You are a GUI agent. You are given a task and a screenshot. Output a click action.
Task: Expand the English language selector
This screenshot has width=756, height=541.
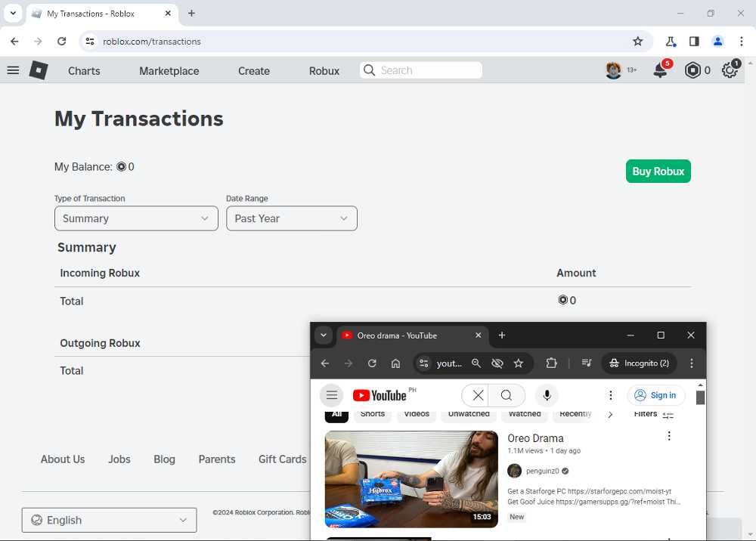click(x=109, y=520)
